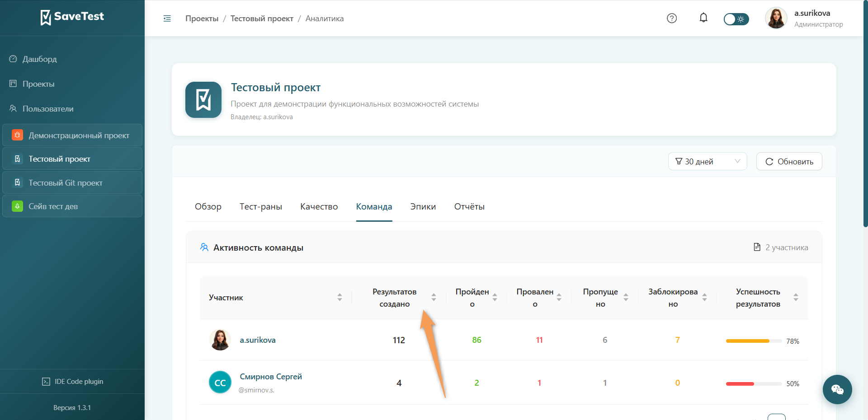The image size is (868, 420).
Task: Click a.surikova's avatar in the table
Action: click(x=220, y=340)
